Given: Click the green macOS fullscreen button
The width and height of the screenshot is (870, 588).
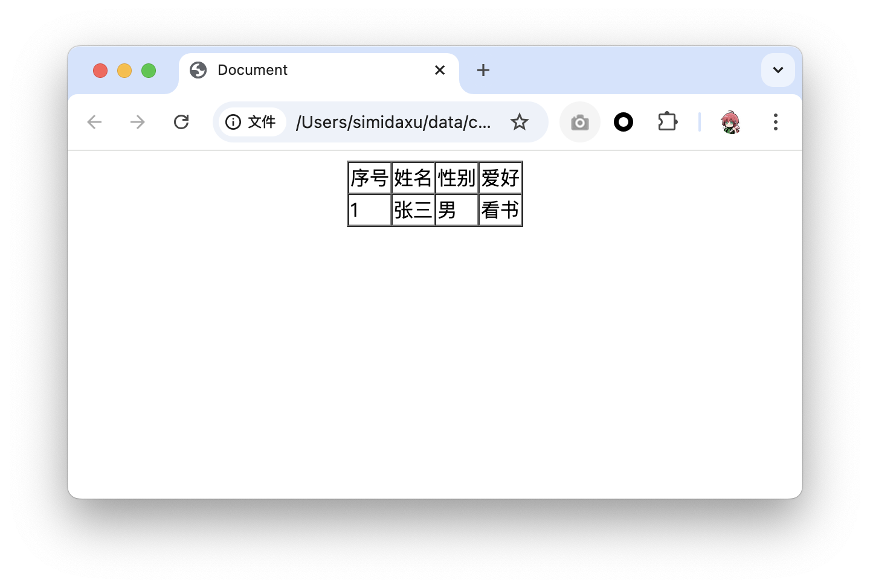Looking at the screenshot, I should click(149, 71).
